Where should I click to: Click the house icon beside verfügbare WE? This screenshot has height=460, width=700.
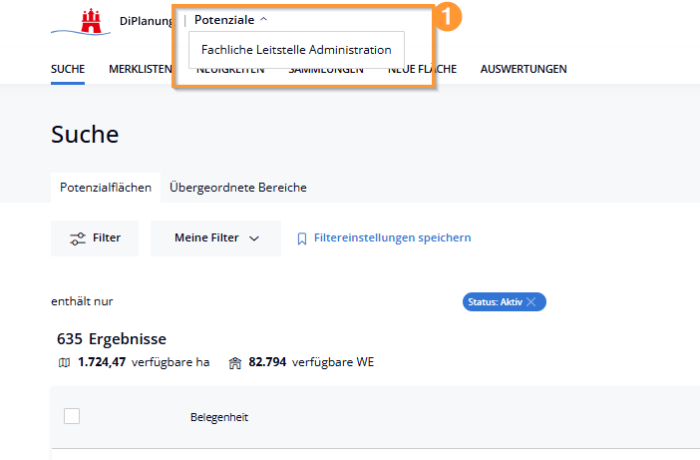(x=234, y=362)
